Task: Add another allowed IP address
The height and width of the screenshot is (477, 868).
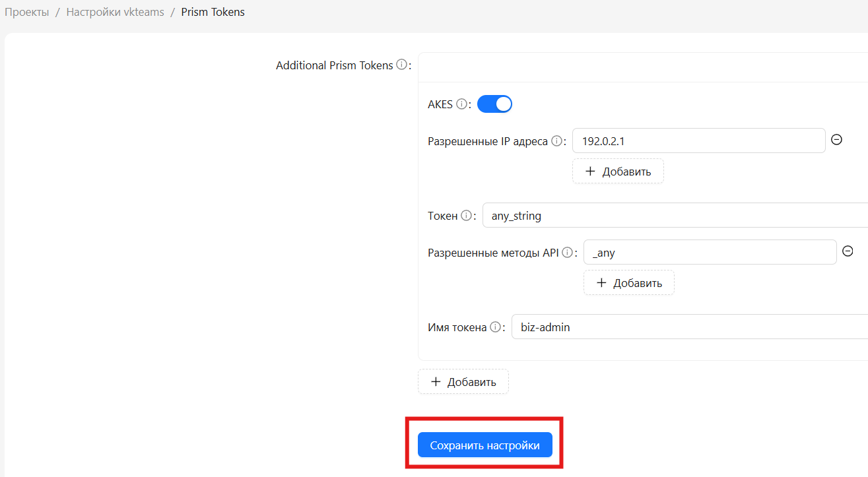Action: [618, 172]
